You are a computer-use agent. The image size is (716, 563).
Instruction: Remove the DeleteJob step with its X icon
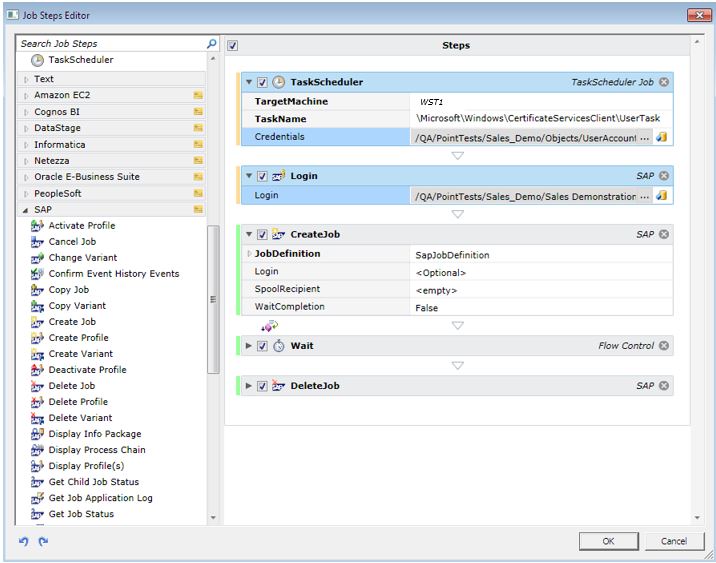tap(664, 386)
